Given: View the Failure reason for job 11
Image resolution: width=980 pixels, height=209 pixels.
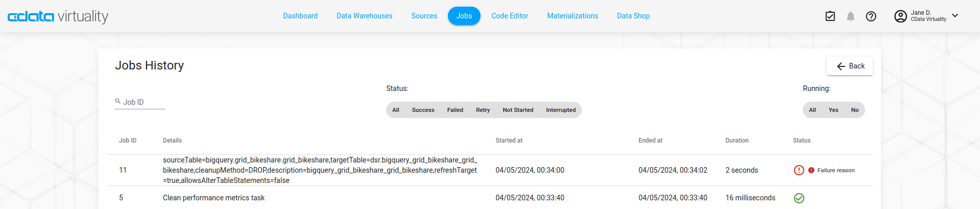Looking at the screenshot, I should coord(835,170).
